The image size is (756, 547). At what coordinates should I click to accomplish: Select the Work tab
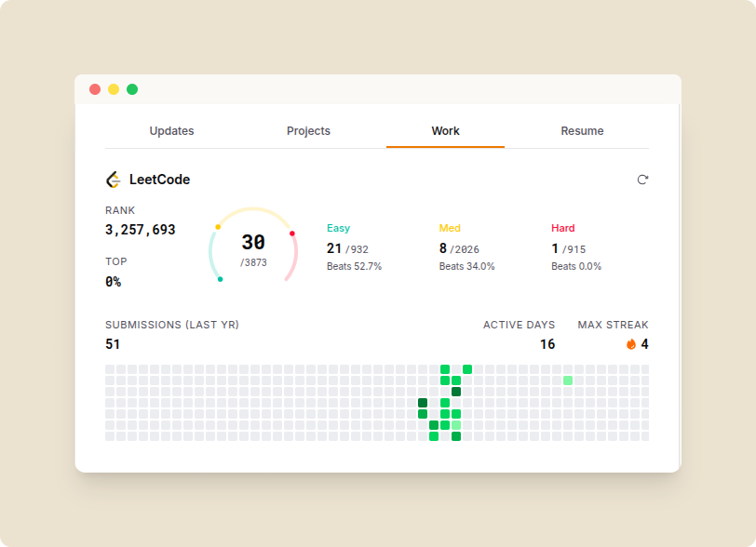pos(445,131)
